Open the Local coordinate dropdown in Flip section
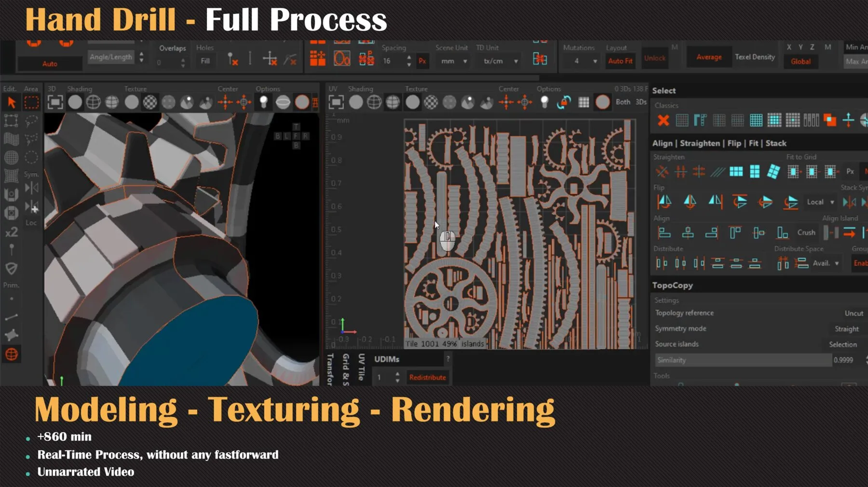The height and width of the screenshot is (487, 868). (820, 202)
